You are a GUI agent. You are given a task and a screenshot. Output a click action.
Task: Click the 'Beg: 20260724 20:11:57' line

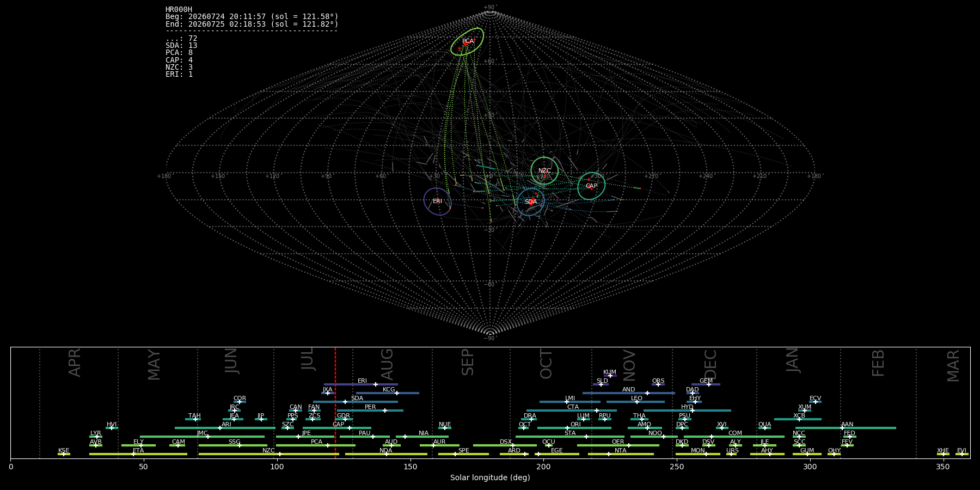click(252, 17)
